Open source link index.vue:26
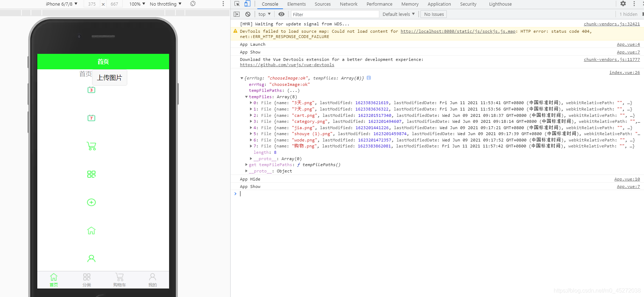Image resolution: width=644 pixels, height=297 pixels. 624,72
